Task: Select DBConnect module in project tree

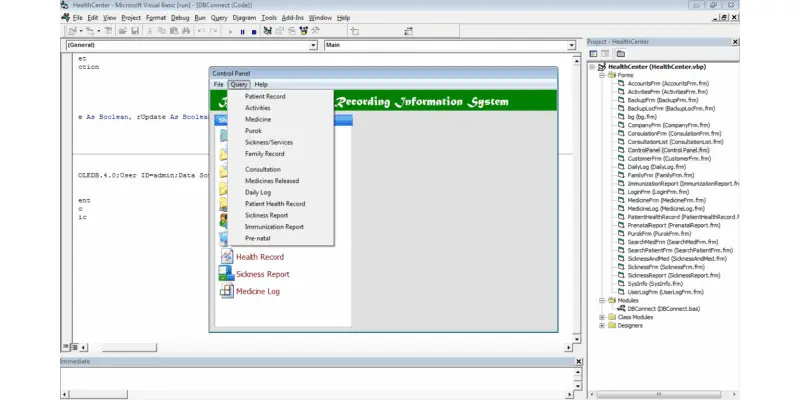Action: point(663,309)
